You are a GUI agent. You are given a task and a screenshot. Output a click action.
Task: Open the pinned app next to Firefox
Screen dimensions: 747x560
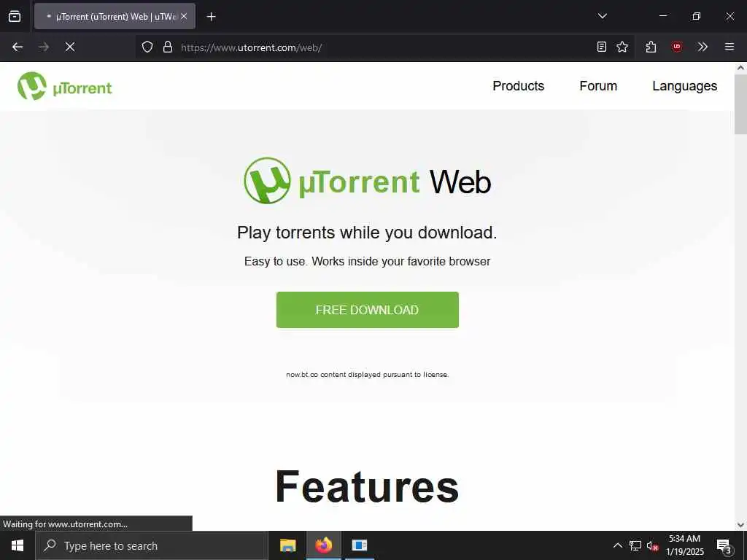[360, 545]
